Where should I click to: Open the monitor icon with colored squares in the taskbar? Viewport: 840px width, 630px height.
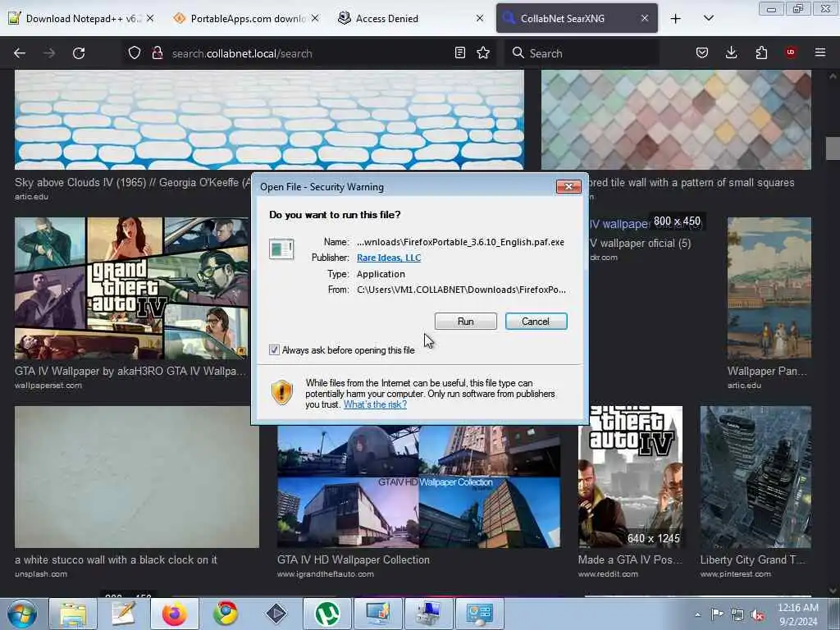(378, 614)
